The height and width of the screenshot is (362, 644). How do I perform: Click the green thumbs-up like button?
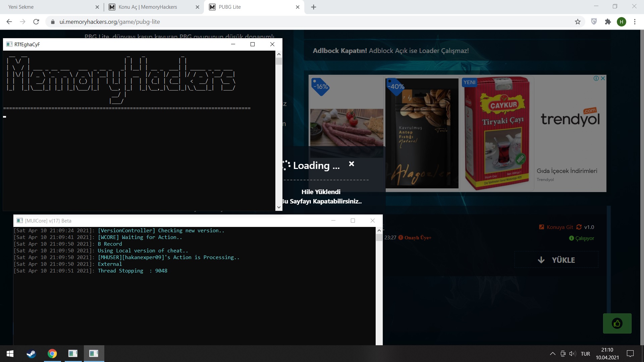point(617,323)
